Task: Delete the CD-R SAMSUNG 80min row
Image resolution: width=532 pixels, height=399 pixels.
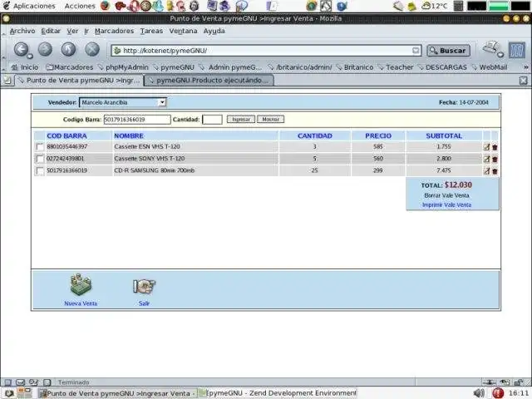Action: pos(495,171)
